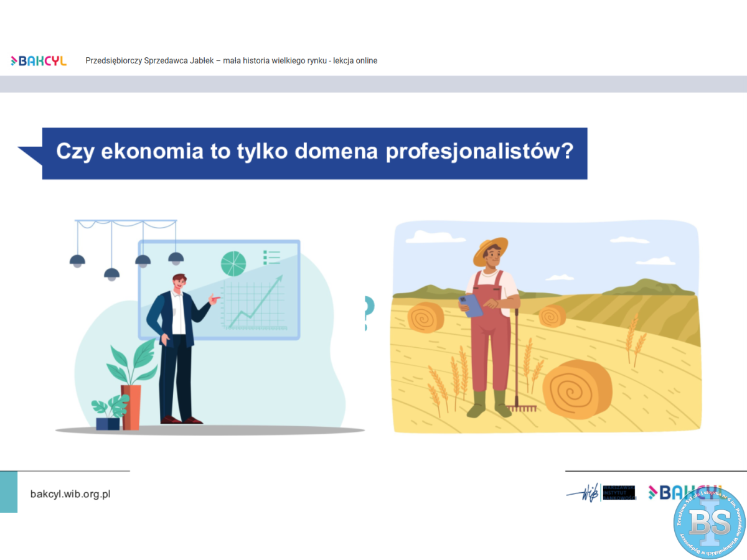
Task: Click the businessman in the dark suit
Action: (177, 348)
